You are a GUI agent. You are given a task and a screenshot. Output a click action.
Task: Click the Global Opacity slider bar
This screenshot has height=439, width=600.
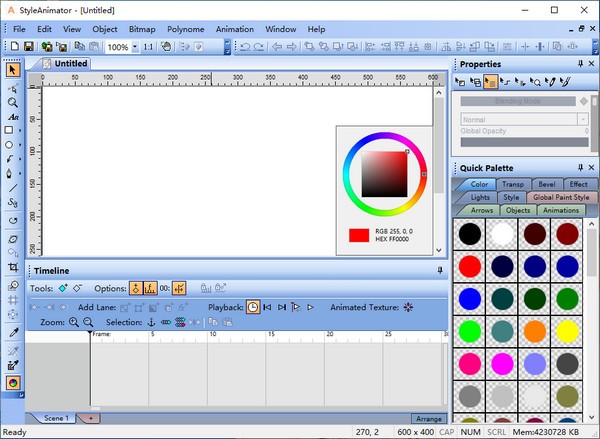click(x=524, y=142)
